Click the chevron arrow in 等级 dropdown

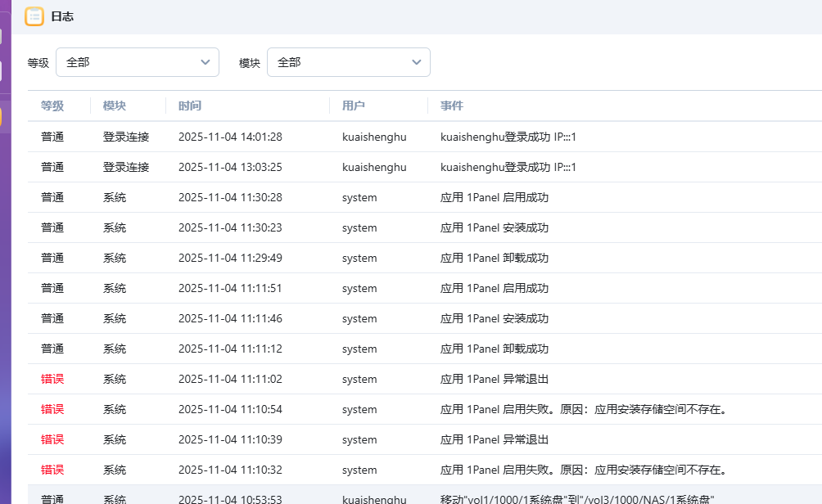coord(205,62)
